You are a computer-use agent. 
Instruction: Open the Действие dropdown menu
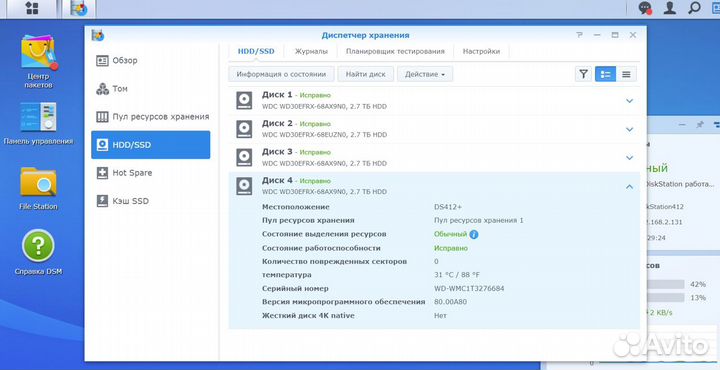coord(425,74)
